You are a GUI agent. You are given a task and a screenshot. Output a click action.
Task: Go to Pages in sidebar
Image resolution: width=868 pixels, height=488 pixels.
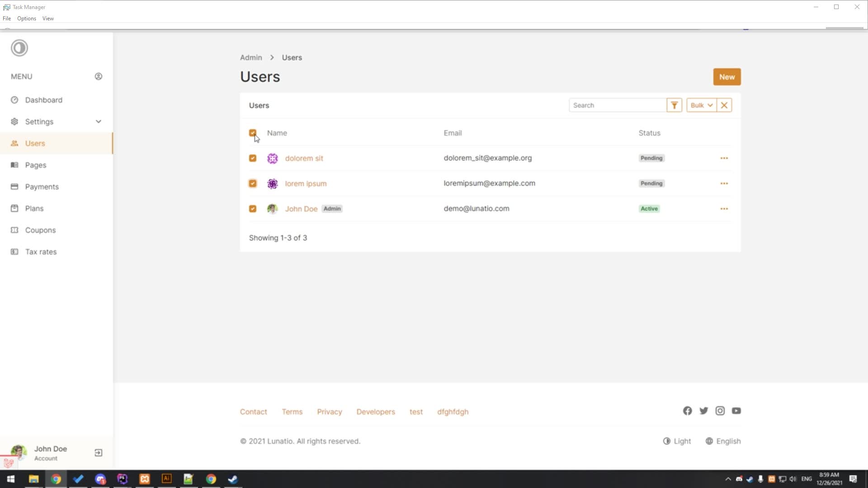[x=57, y=165]
